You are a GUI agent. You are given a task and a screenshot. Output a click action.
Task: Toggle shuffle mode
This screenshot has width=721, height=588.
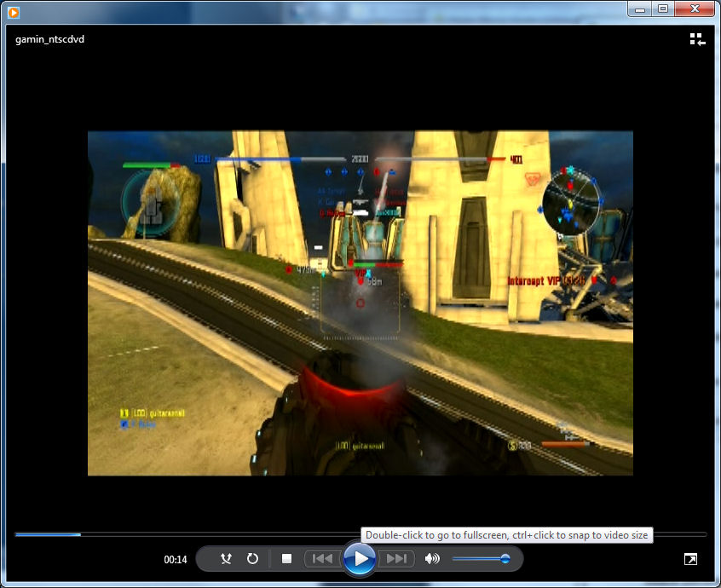pos(226,558)
